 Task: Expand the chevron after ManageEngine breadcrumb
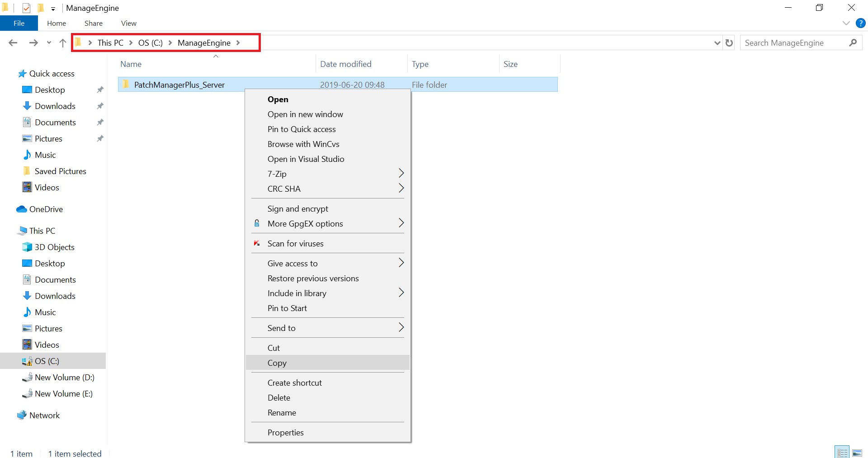238,43
